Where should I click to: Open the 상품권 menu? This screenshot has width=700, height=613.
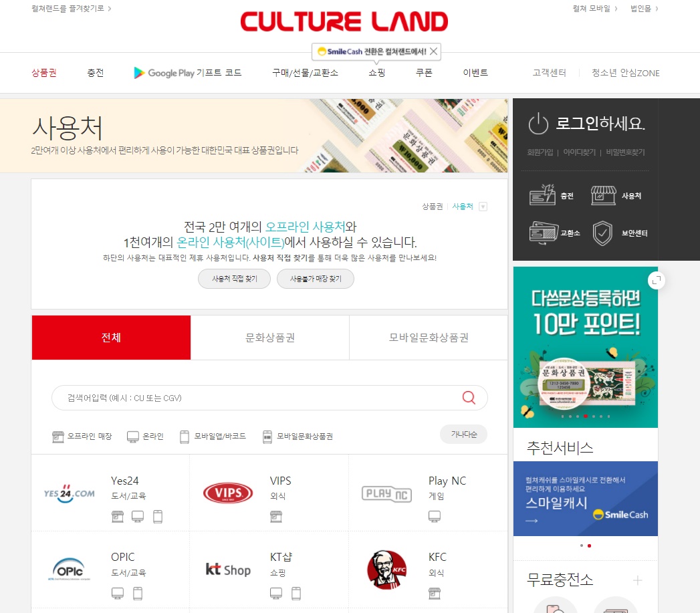click(x=43, y=73)
